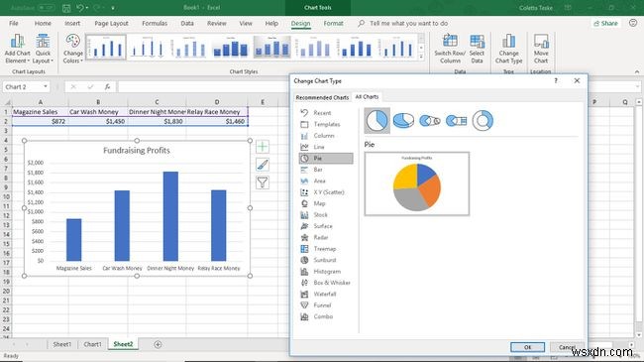
Task: Choose Combo chart category
Action: tap(326, 316)
